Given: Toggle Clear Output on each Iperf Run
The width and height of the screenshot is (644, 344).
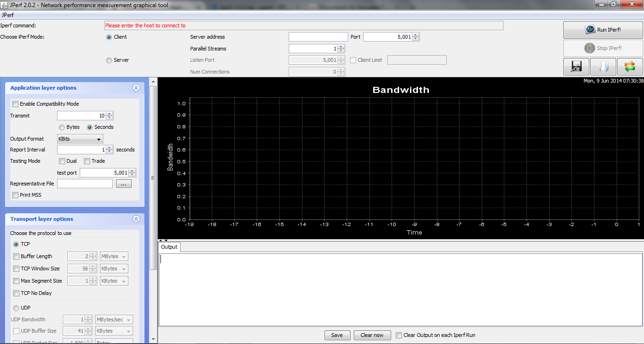Looking at the screenshot, I should coord(399,336).
